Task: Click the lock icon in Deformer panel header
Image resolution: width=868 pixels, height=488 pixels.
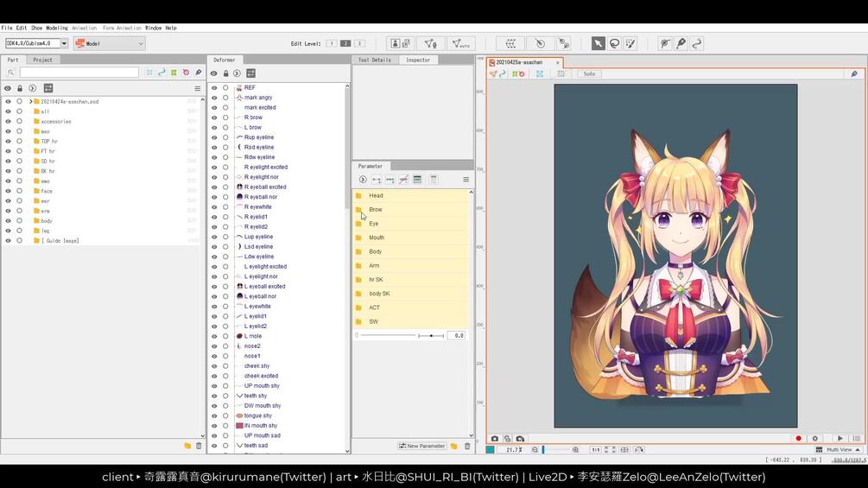Action: [226, 73]
